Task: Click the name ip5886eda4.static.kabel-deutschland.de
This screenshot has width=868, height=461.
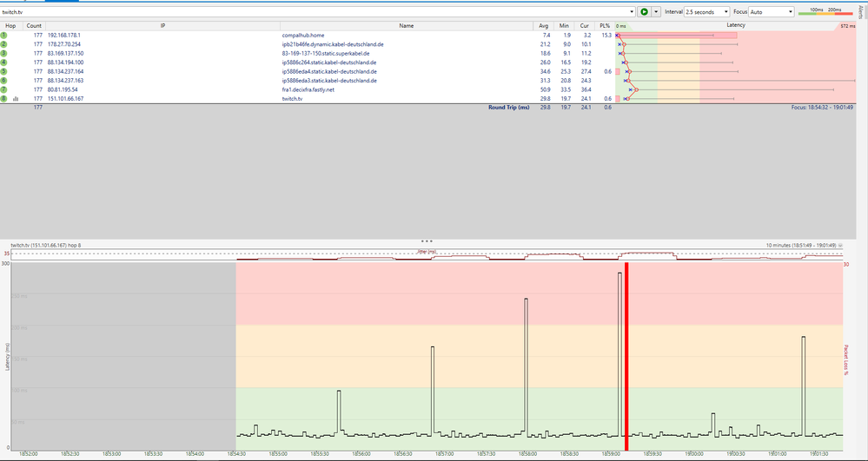Action: coord(329,71)
